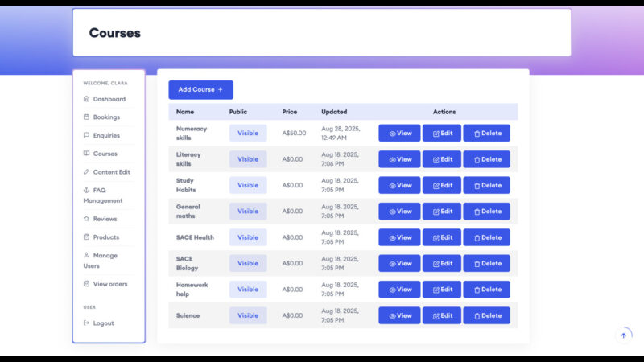The width and height of the screenshot is (644, 362).
Task: Toggle Visible status for General maths
Action: (248, 212)
